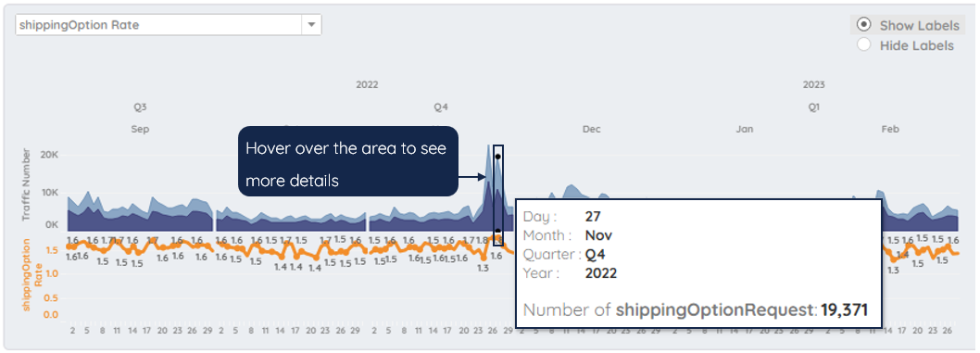This screenshot has width=980, height=353.
Task: Click the highlighted Nov 27 traffic peak marker
Action: coord(497,157)
